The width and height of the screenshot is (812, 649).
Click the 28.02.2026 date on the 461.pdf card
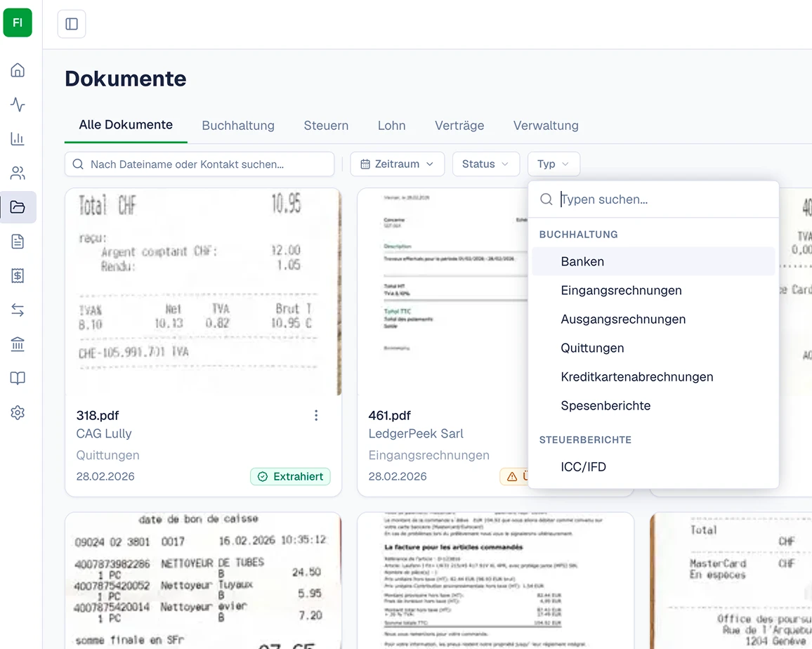click(397, 476)
